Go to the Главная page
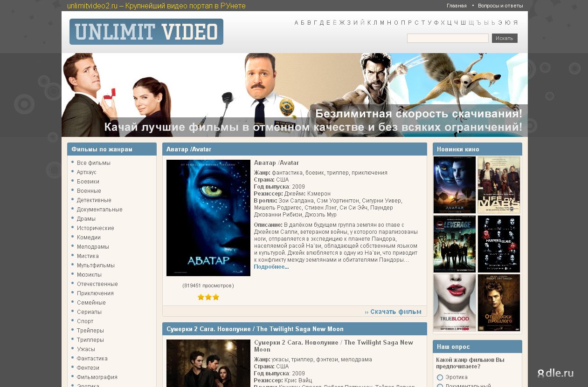This screenshot has width=588, height=387. [457, 6]
